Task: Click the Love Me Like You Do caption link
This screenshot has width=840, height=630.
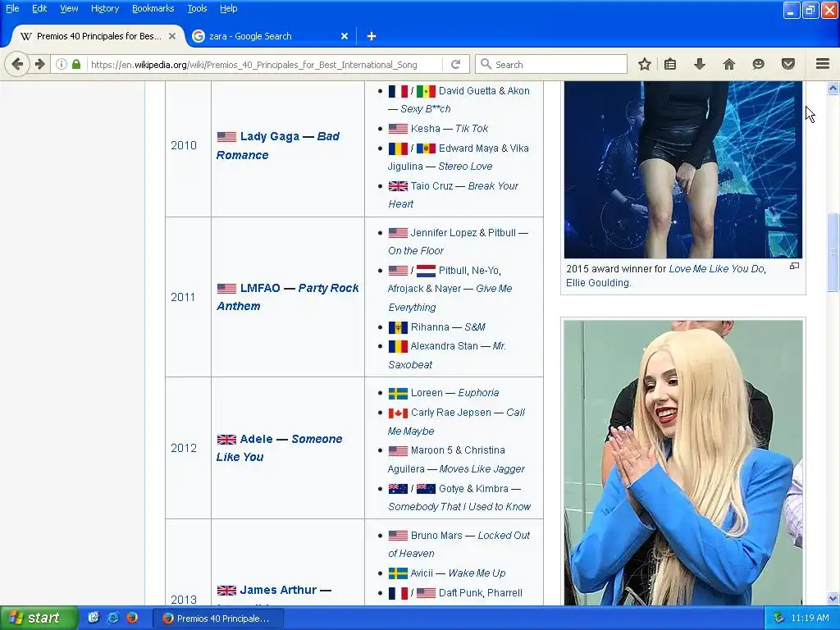Action: (716, 269)
